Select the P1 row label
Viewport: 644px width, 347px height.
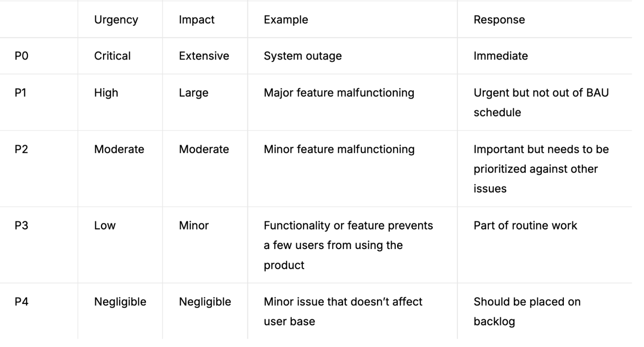tap(22, 93)
